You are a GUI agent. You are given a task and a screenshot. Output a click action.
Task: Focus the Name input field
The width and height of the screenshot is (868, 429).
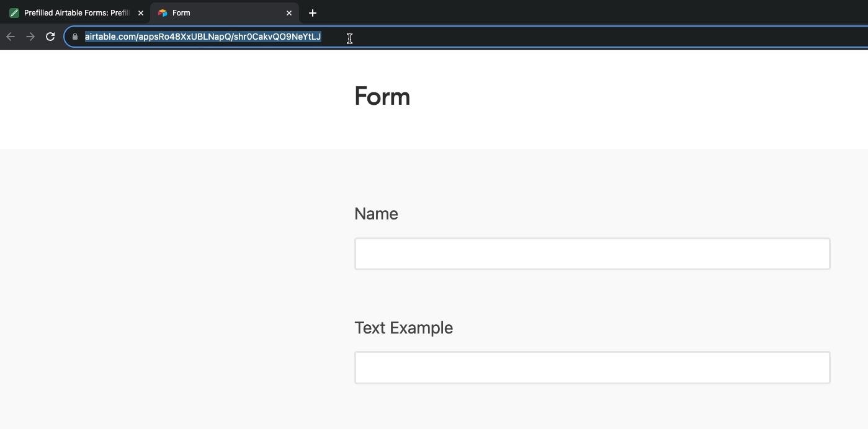(x=592, y=254)
